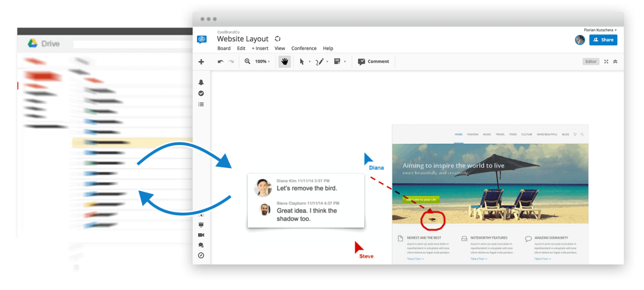Click the Google Drive logo
The width and height of the screenshot is (644, 290).
pyautogui.click(x=32, y=44)
